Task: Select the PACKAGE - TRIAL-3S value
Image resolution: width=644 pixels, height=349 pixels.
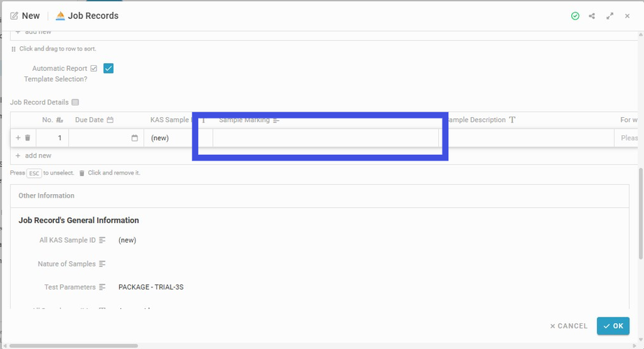Action: tap(151, 287)
